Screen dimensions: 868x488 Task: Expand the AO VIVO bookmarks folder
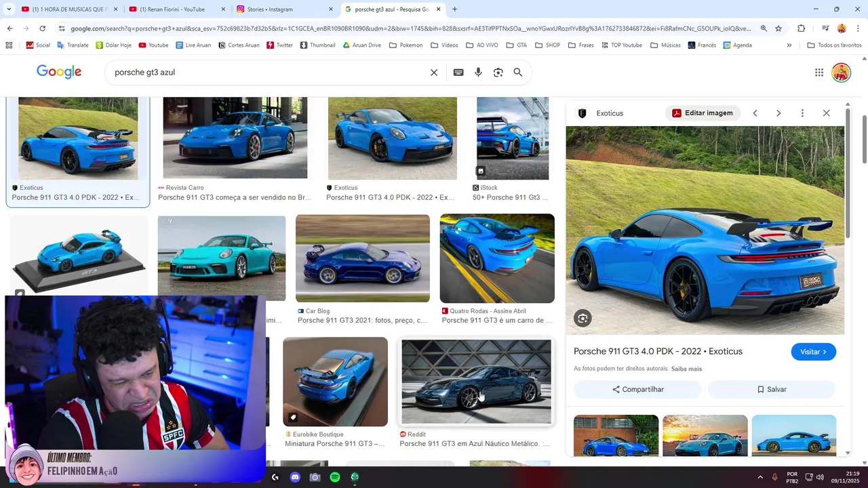[482, 45]
